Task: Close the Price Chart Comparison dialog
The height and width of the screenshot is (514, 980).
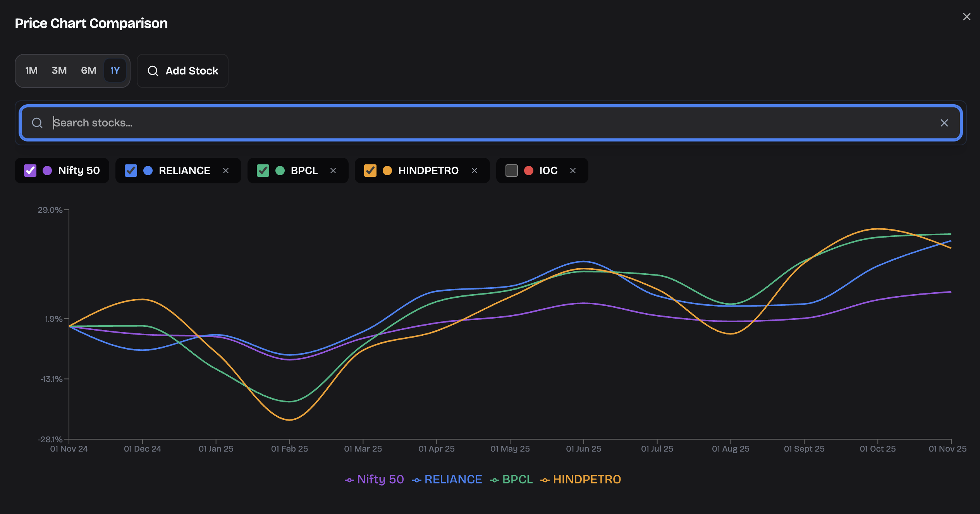Action: click(966, 17)
